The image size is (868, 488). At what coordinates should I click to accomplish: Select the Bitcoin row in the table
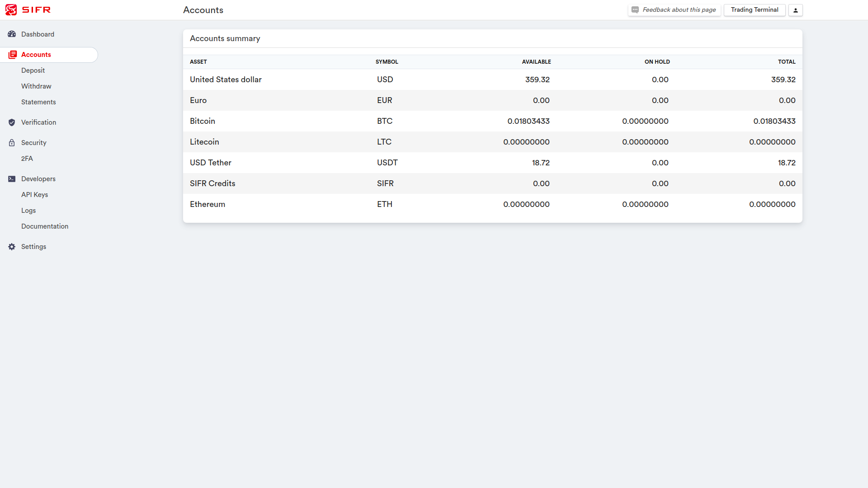point(203,121)
